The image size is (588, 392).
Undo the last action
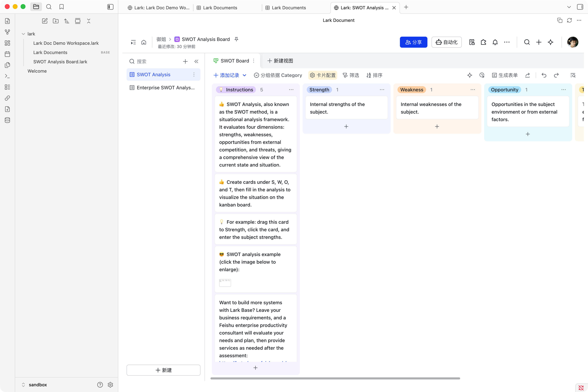tap(544, 75)
